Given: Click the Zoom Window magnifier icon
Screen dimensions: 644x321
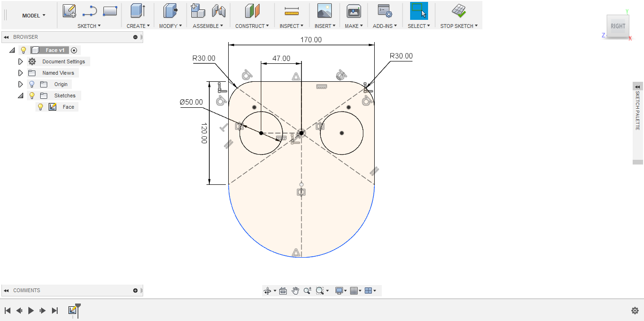Looking at the screenshot, I should (320, 291).
